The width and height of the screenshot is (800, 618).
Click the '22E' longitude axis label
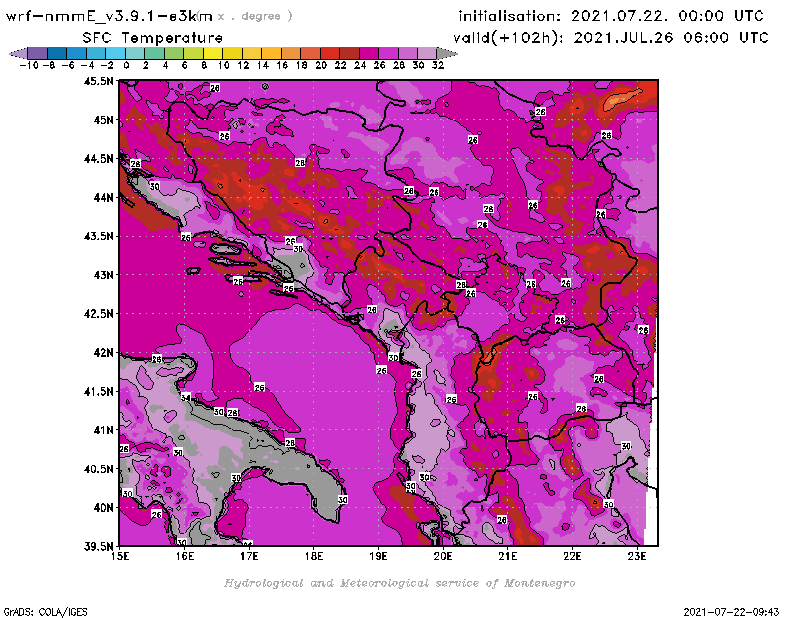[572, 556]
